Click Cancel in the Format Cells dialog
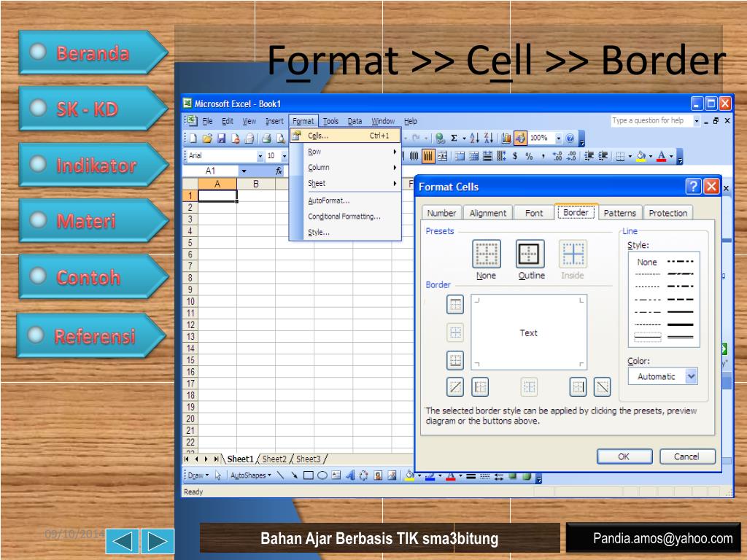Viewport: 747px width, 560px height. (x=686, y=456)
